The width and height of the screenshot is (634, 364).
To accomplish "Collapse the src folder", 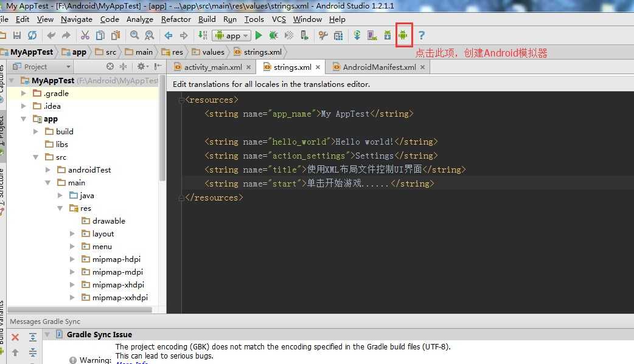I will [35, 157].
